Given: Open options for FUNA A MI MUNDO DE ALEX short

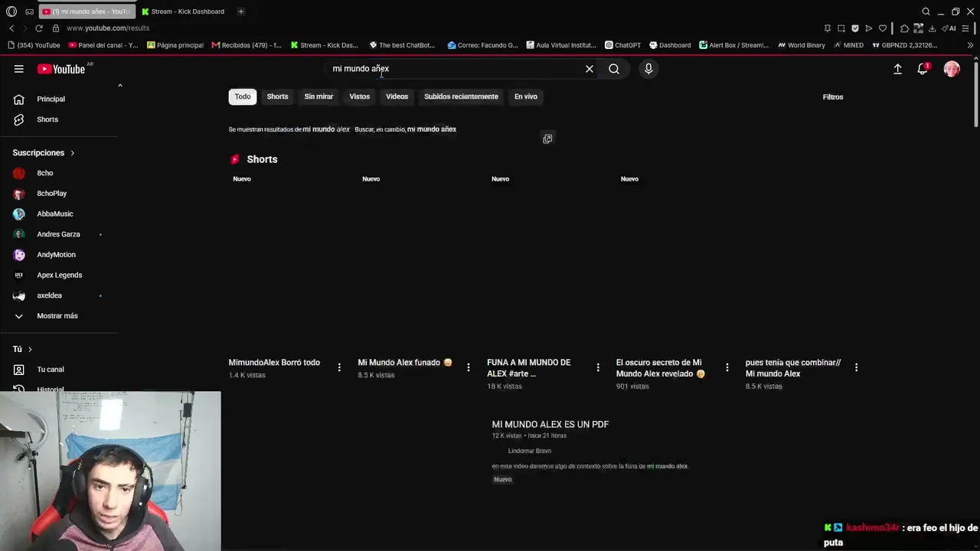Looking at the screenshot, I should (x=598, y=367).
